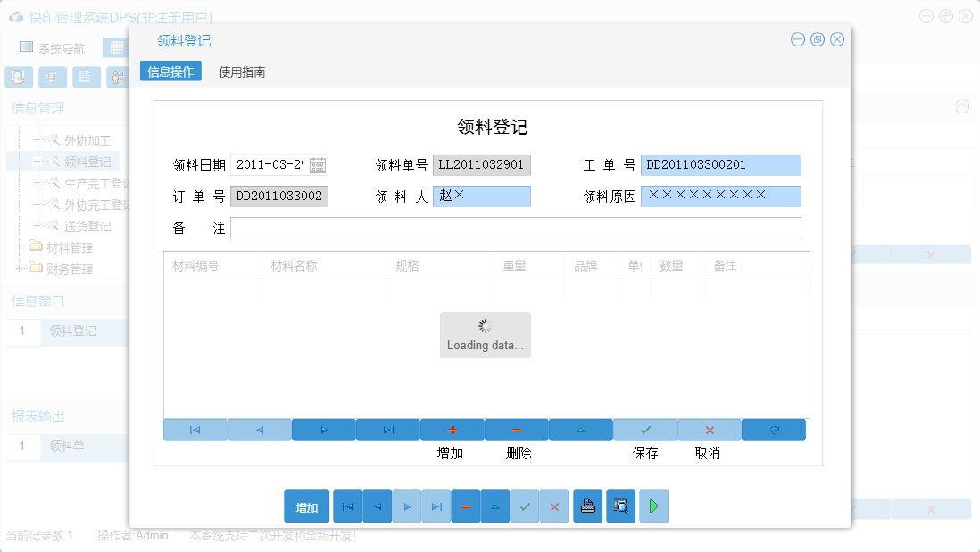Click the print preview icon near the run button
The width and height of the screenshot is (980, 552).
(620, 506)
